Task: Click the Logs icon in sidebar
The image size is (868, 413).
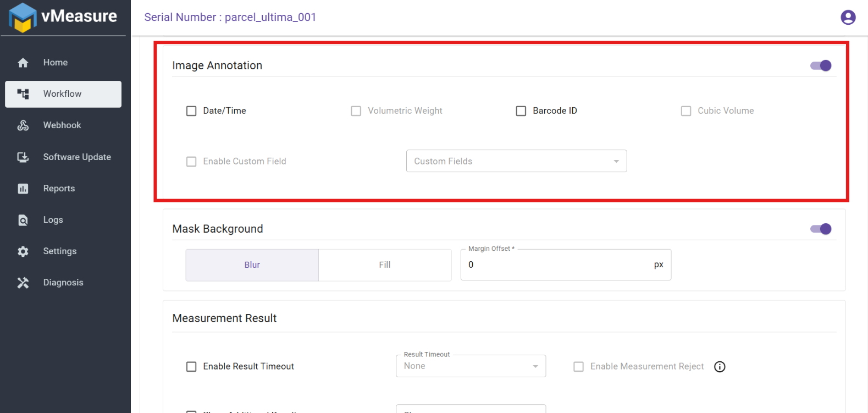Action: point(23,220)
